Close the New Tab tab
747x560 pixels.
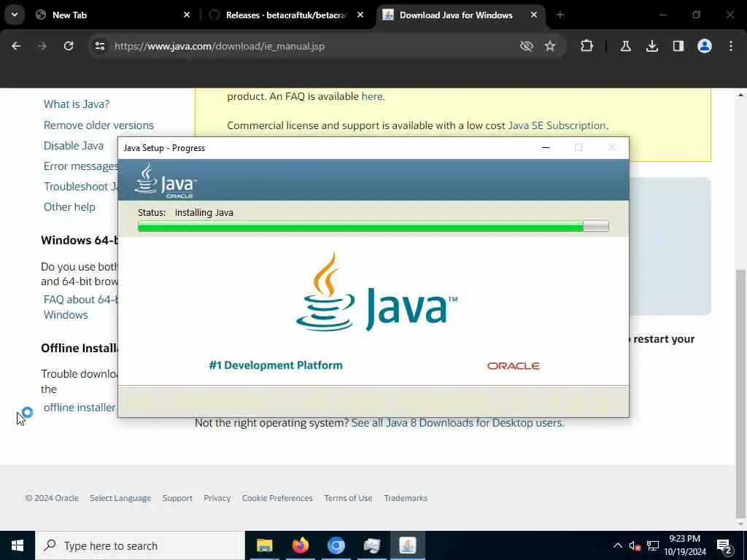pyautogui.click(x=187, y=15)
